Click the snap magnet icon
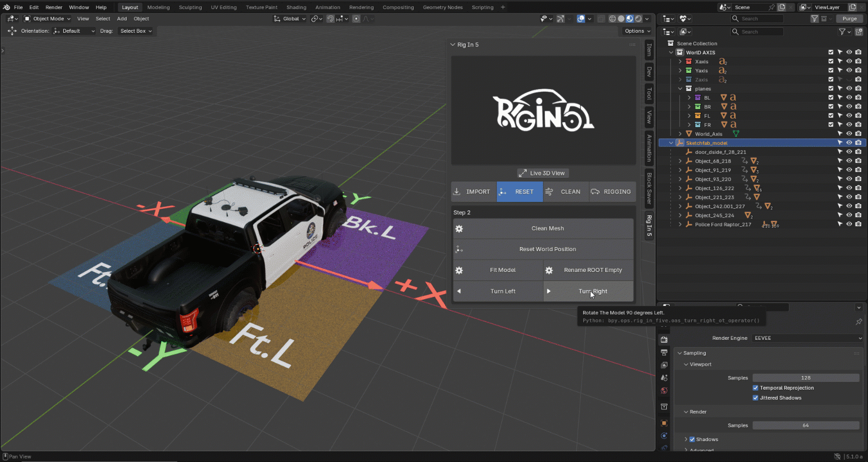The width and height of the screenshot is (868, 462). [331, 19]
